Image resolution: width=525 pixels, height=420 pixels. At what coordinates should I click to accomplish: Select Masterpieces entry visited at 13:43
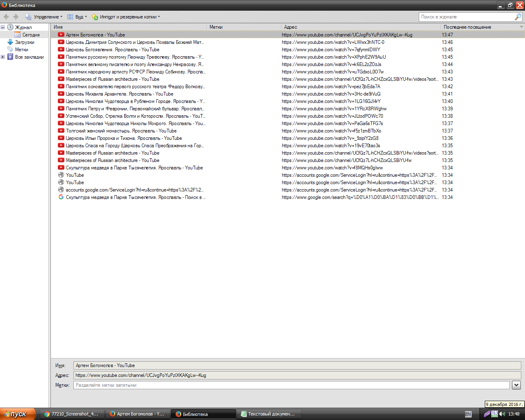pos(288,79)
